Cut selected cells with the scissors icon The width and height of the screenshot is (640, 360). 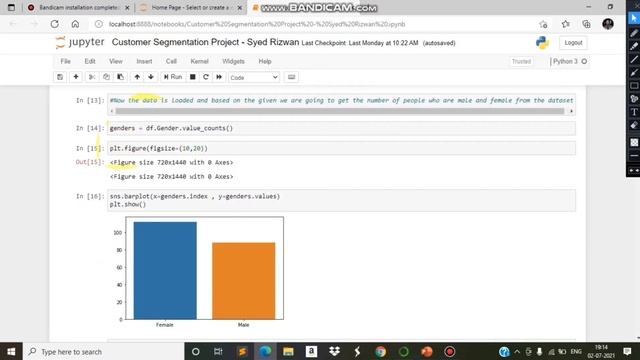[x=92, y=77]
